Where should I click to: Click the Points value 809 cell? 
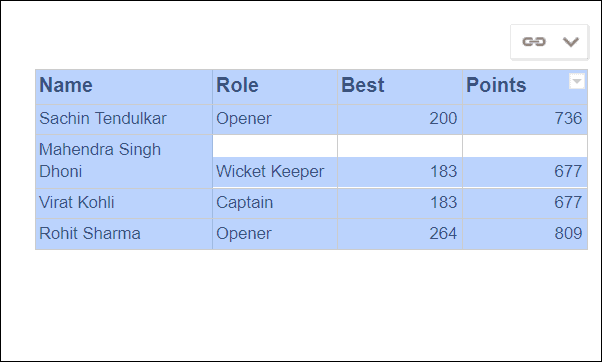(525, 234)
